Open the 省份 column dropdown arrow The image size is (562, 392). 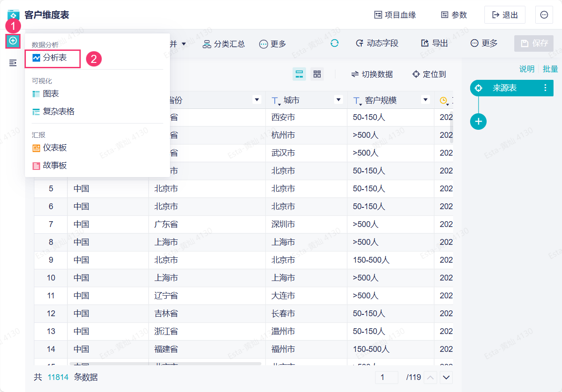257,100
